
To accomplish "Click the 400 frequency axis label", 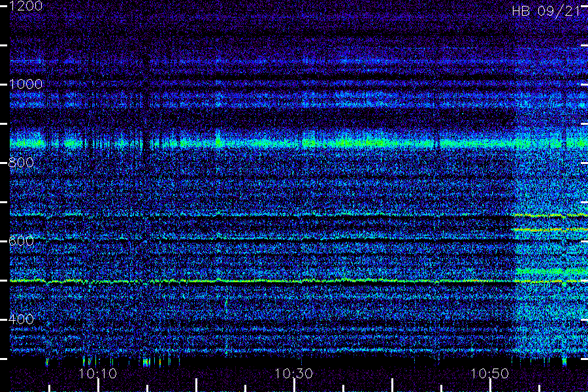I will tap(21, 319).
